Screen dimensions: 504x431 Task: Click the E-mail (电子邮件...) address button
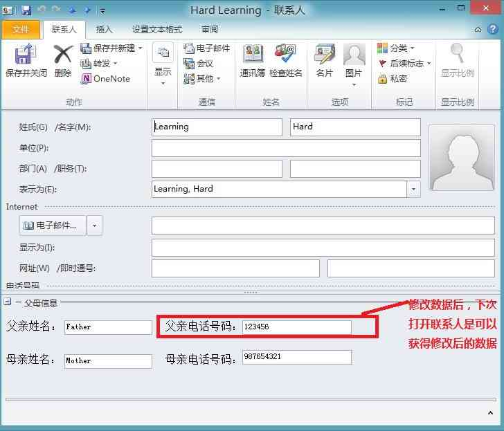(x=53, y=226)
